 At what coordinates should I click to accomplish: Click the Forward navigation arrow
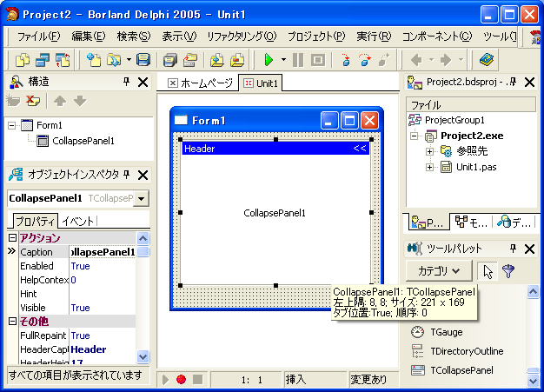446,60
